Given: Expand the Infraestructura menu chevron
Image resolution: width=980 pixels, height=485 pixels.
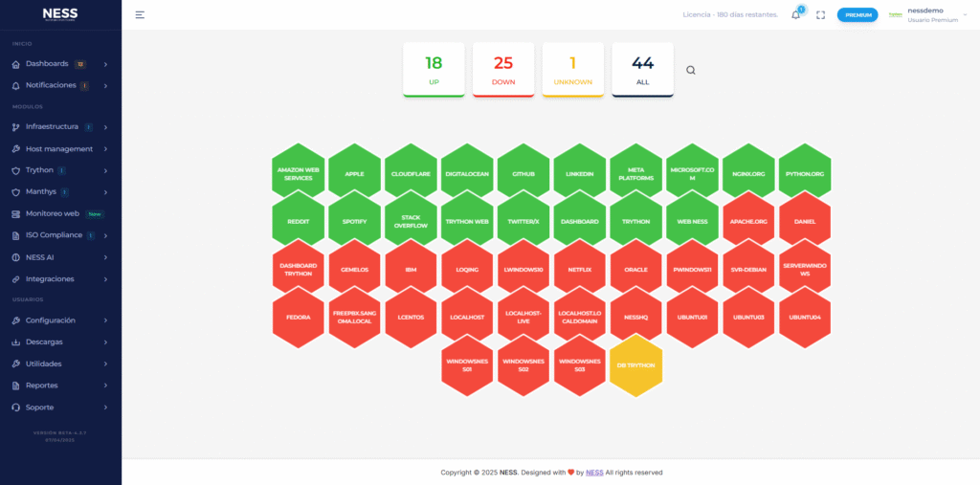Looking at the screenshot, I should point(105,127).
